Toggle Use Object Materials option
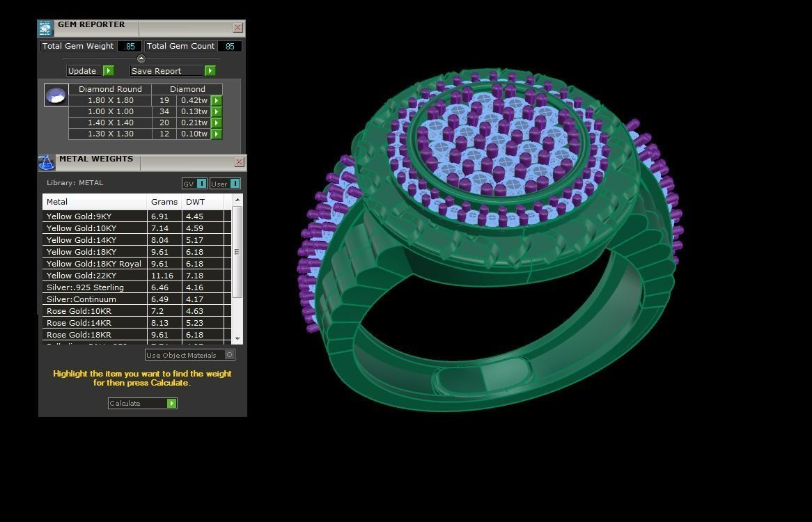 (229, 355)
